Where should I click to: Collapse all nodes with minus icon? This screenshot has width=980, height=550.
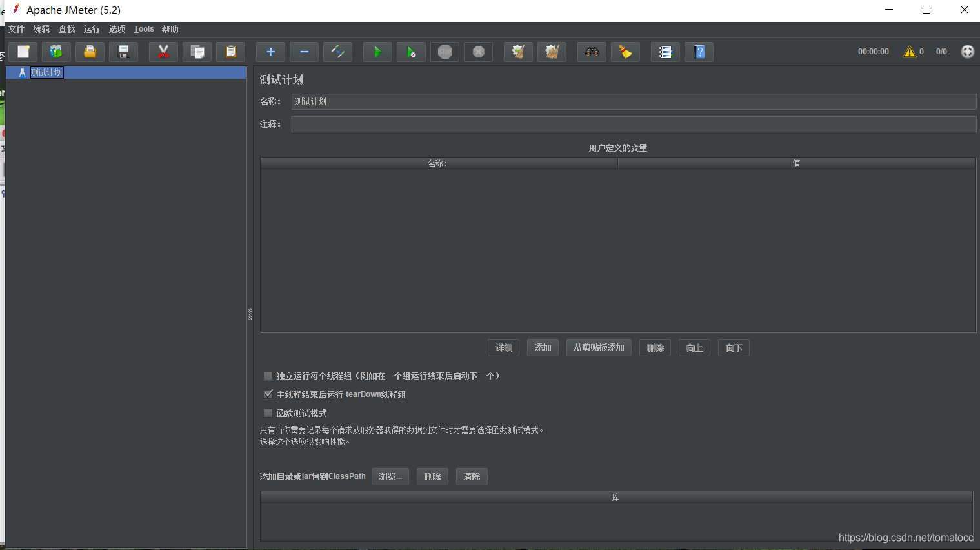(305, 52)
